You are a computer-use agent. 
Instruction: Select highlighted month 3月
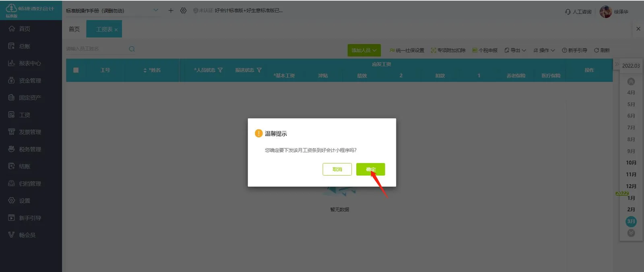tap(631, 221)
